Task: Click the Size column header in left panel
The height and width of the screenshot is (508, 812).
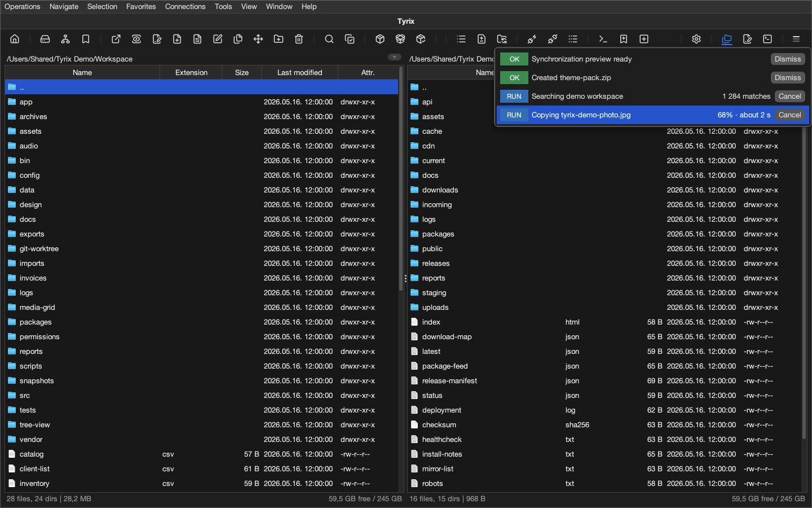Action: point(242,72)
